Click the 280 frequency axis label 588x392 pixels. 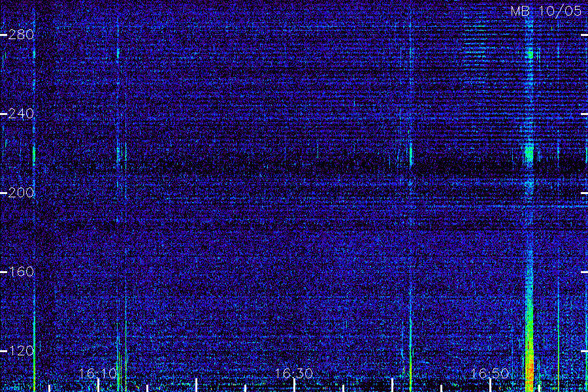pyautogui.click(x=21, y=35)
